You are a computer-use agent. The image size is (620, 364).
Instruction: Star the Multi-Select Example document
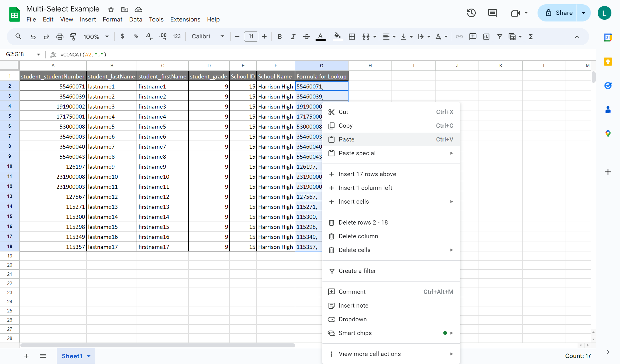click(x=111, y=9)
